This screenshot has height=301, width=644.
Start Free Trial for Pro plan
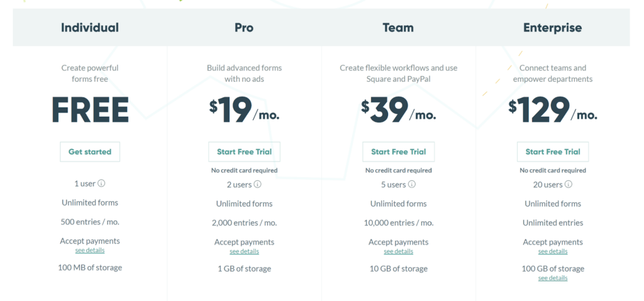(245, 151)
